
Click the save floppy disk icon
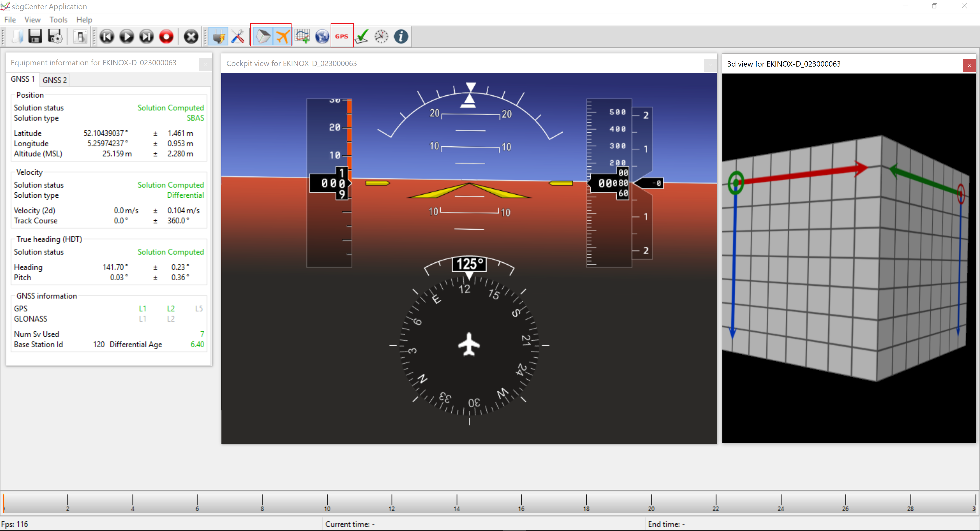[x=35, y=36]
